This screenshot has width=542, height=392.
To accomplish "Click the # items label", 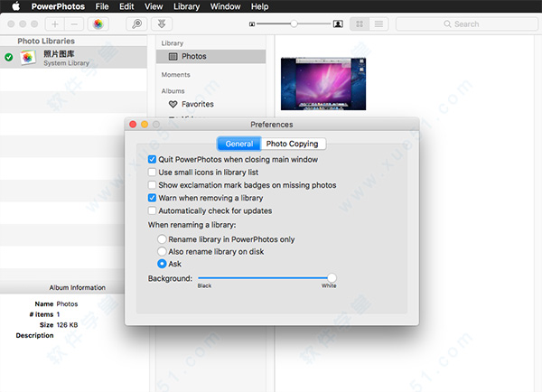I will click(x=42, y=314).
